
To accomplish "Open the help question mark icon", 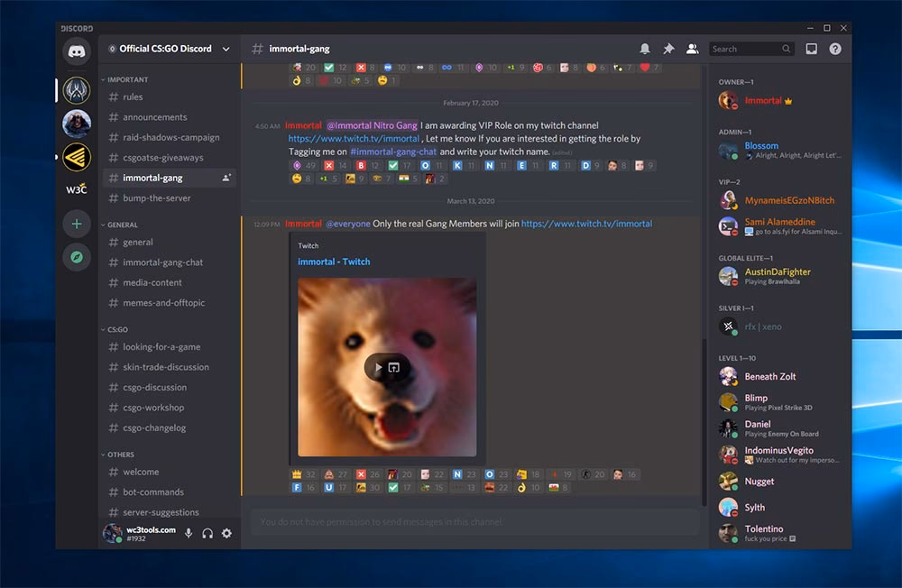I will (835, 49).
